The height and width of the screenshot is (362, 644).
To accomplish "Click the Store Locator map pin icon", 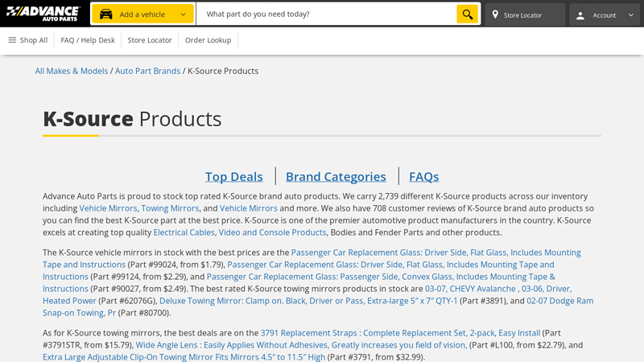I will (x=495, y=14).
